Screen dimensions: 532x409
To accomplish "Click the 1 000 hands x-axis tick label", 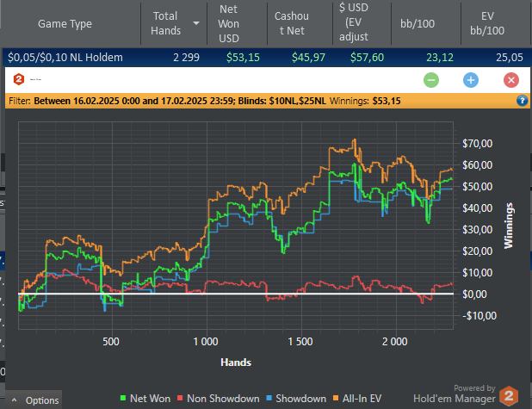I will tap(206, 342).
